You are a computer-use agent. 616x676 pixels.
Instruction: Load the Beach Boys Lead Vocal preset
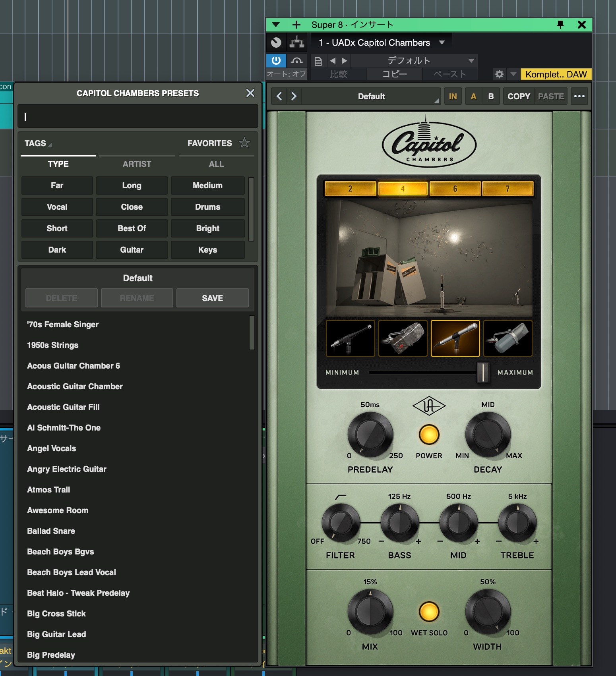(x=72, y=572)
